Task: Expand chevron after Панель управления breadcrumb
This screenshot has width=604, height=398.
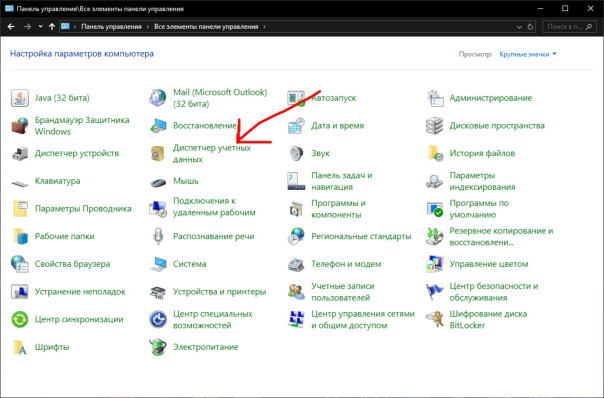Action: tap(148, 27)
